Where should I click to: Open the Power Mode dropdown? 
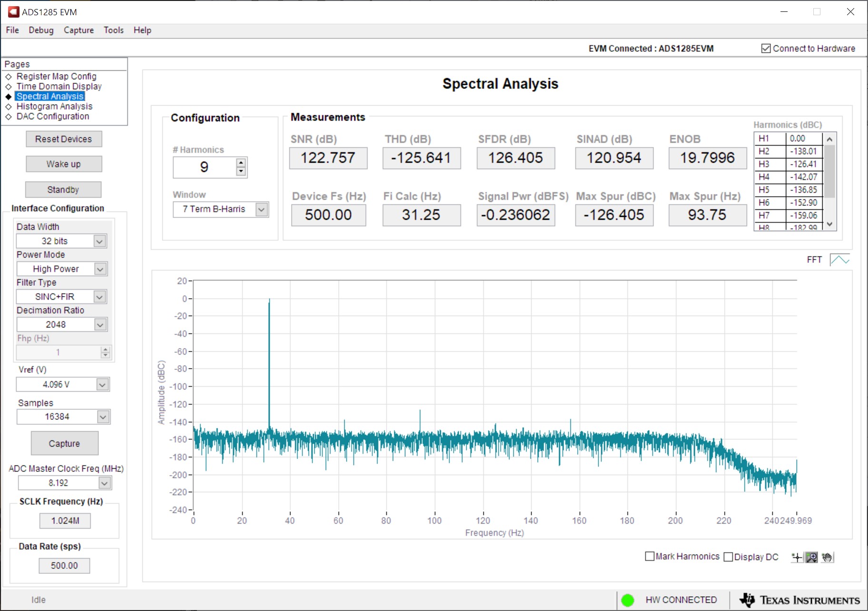click(100, 269)
